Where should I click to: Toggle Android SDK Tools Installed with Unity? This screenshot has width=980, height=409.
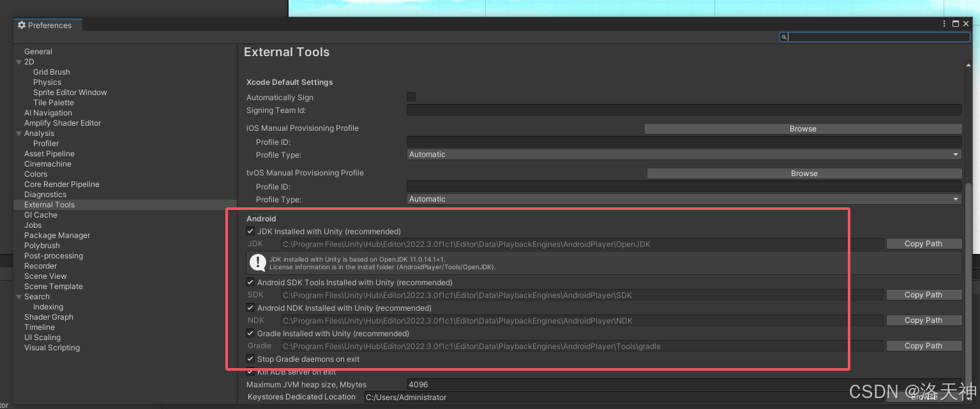[250, 282]
